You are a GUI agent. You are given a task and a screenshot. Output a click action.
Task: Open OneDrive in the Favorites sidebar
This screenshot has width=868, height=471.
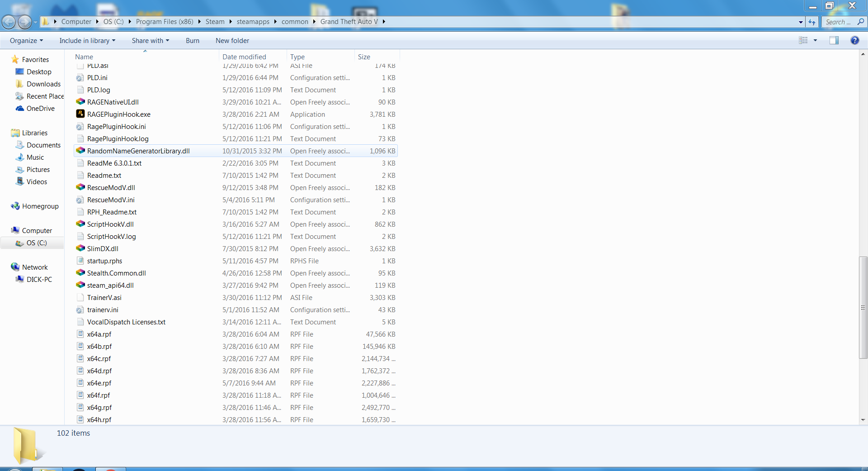40,109
